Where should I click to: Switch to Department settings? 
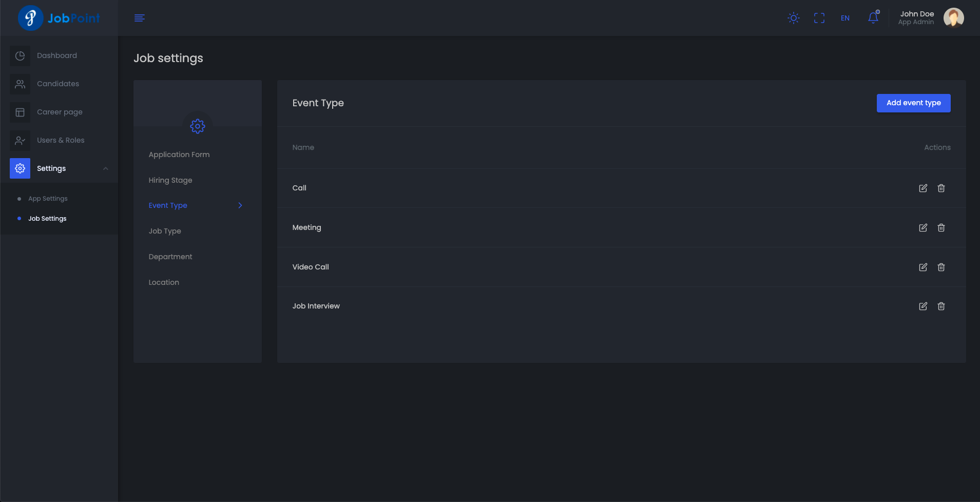coord(170,257)
